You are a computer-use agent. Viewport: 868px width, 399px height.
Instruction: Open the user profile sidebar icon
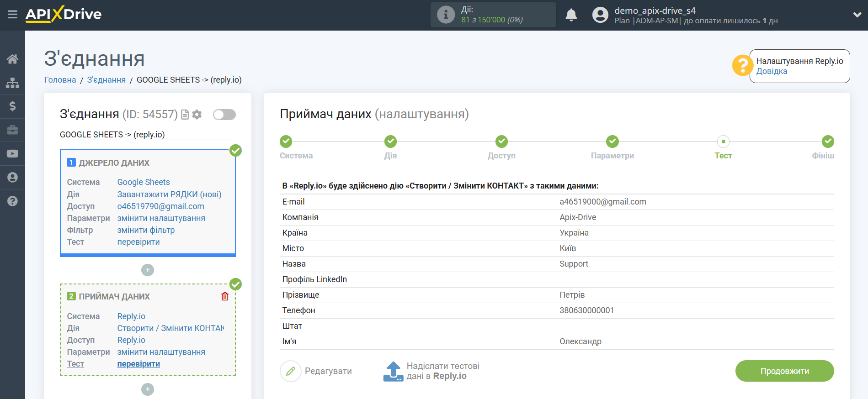pos(12,178)
